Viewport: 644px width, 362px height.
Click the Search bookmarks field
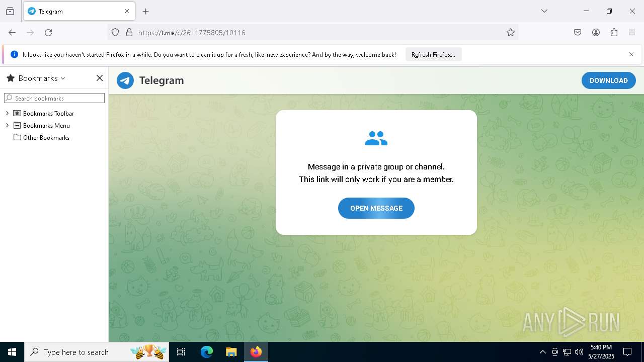coord(54,98)
